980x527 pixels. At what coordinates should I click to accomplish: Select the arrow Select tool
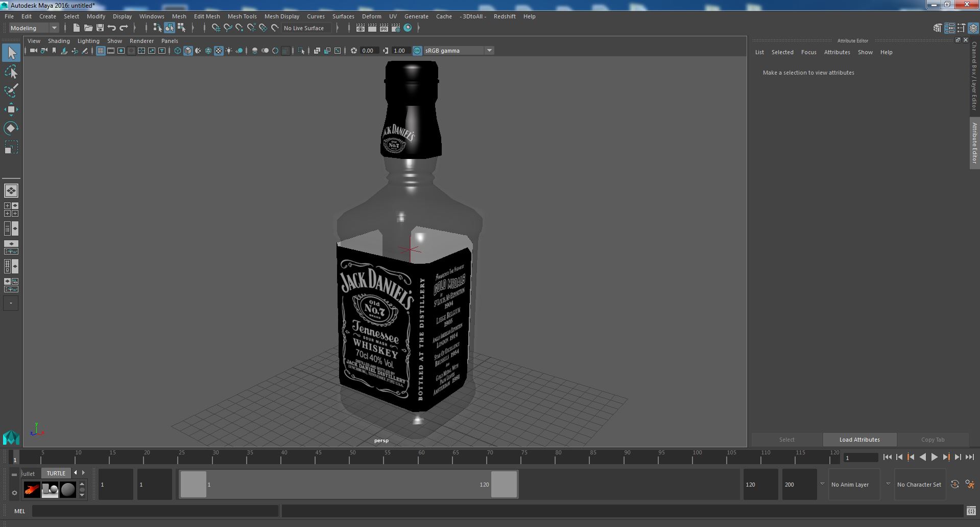[11, 53]
